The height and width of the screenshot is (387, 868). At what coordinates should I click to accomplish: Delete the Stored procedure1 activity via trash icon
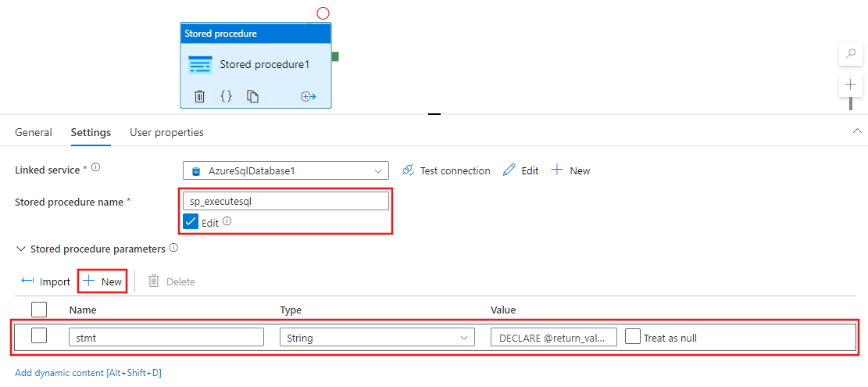point(200,96)
